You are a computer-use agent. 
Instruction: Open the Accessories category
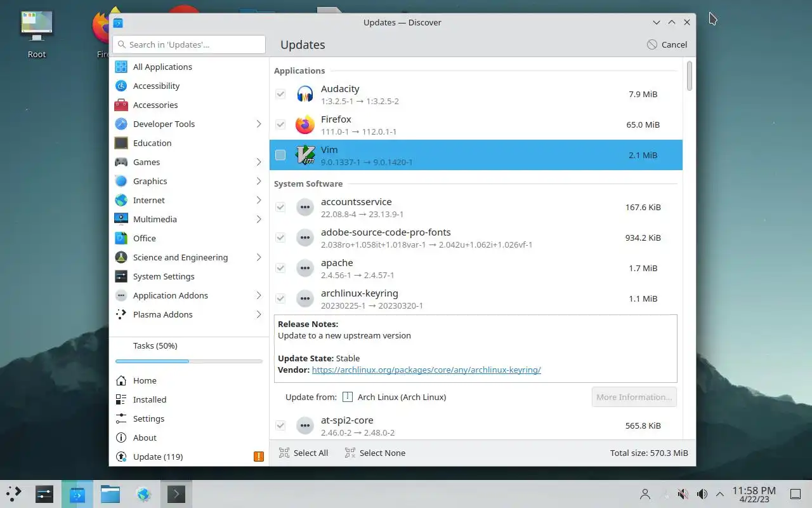point(189,105)
